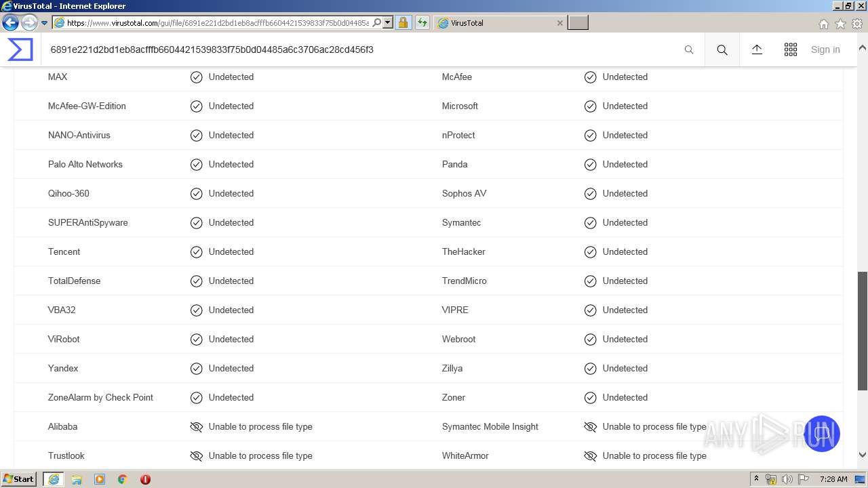Click the 'ZoneAlarm by Check Point' engine name

(x=100, y=397)
